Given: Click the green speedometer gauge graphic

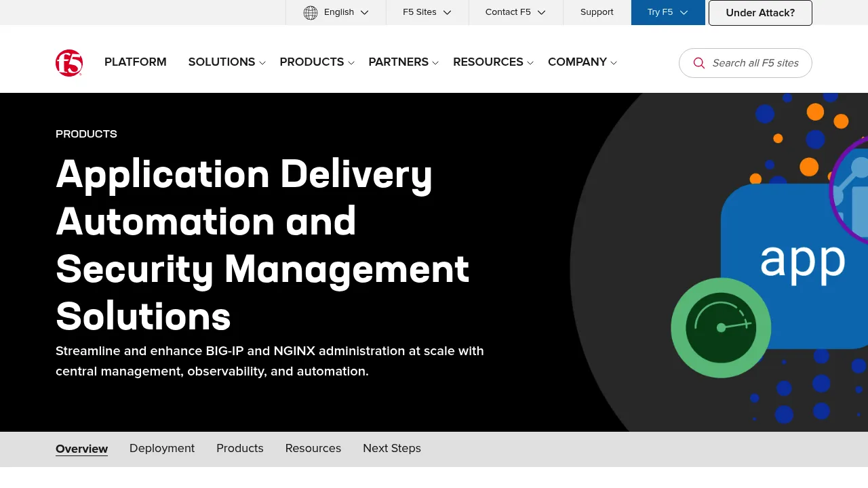Looking at the screenshot, I should point(721,327).
